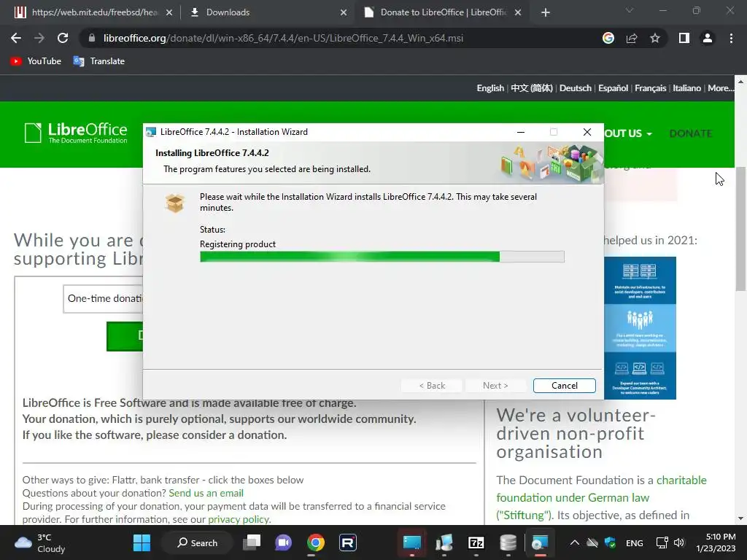Close the web.mit.edu freebsd tab
This screenshot has width=747, height=560.
(169, 12)
